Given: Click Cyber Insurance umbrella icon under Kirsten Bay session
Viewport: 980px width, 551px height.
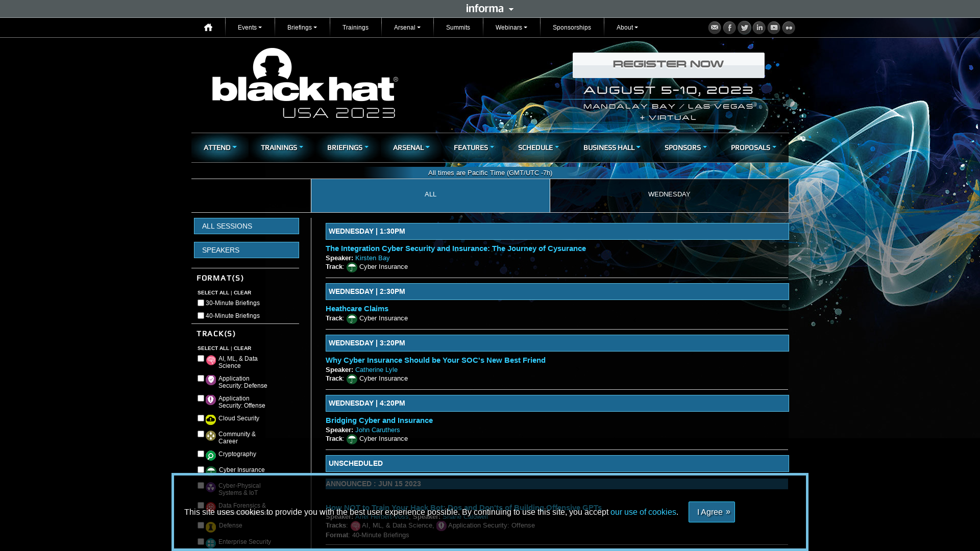Looking at the screenshot, I should (352, 267).
